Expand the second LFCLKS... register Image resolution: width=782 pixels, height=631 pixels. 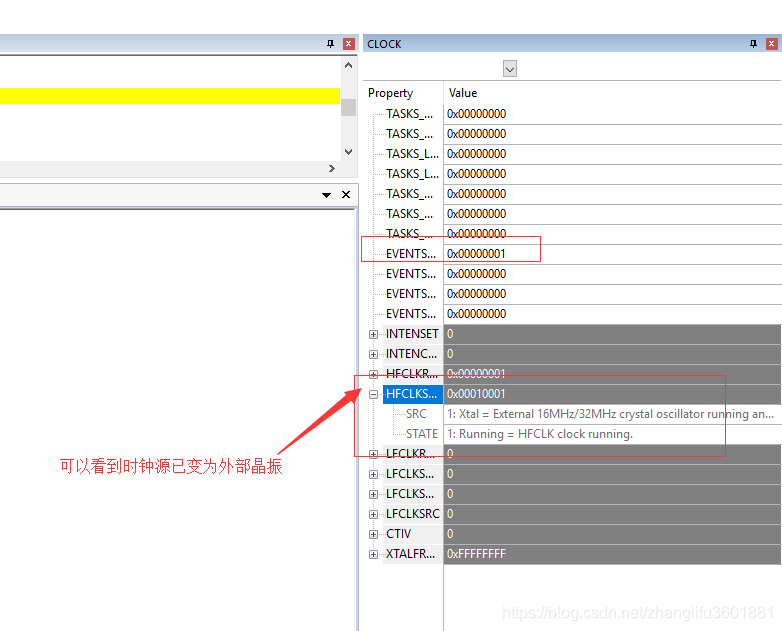pos(373,494)
